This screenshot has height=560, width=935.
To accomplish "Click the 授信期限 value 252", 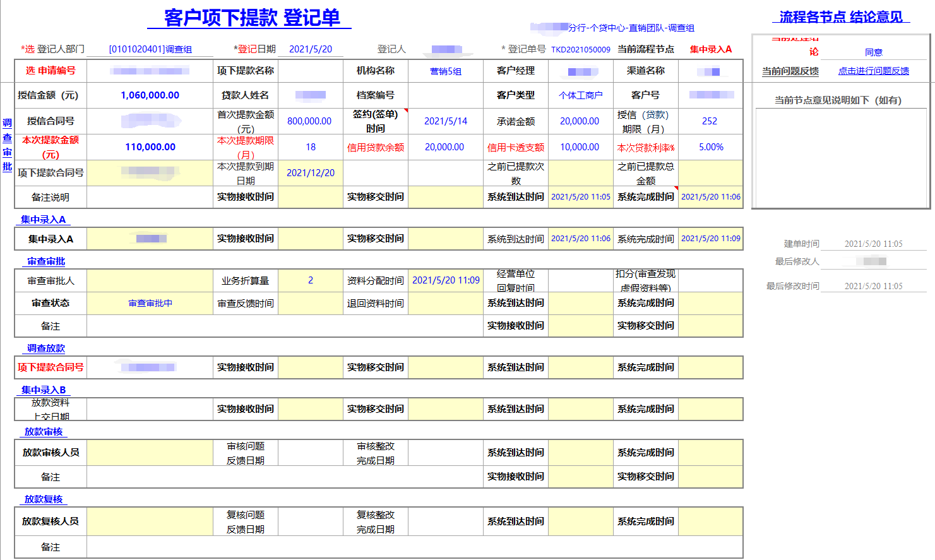I will pos(710,121).
